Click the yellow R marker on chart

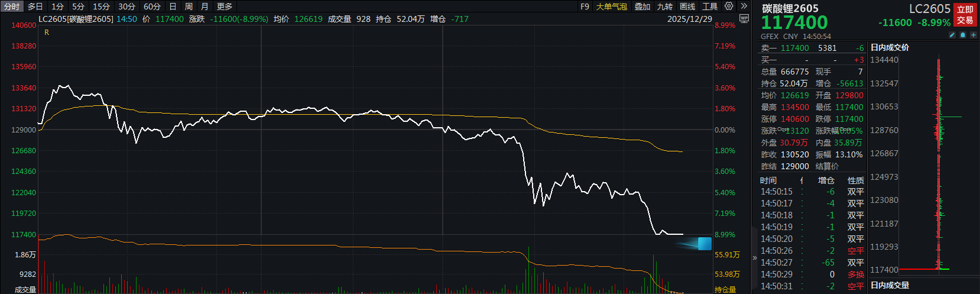(47, 33)
